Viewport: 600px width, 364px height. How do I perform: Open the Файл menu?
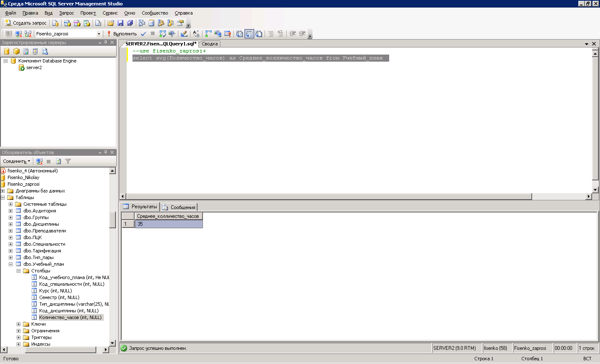10,13
